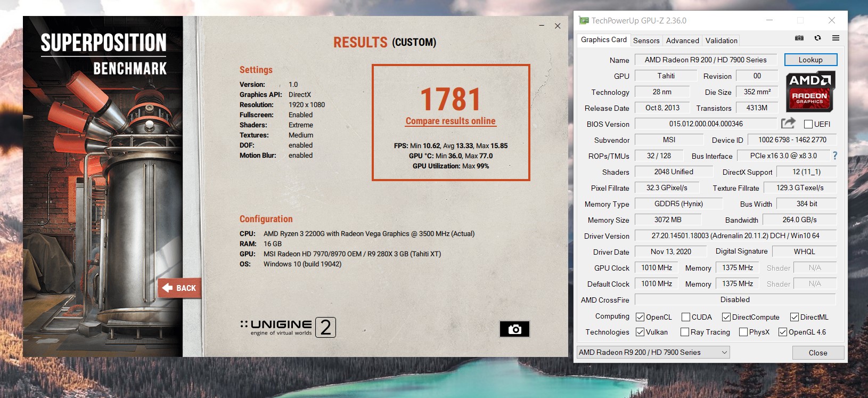Save BIOS with share arrow icon

[x=788, y=124]
